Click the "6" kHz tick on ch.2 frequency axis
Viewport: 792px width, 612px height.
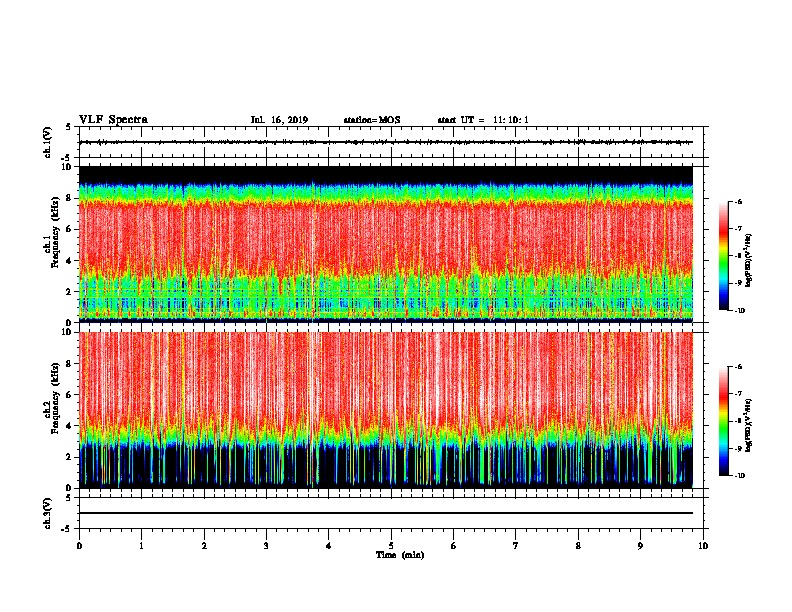(x=69, y=395)
